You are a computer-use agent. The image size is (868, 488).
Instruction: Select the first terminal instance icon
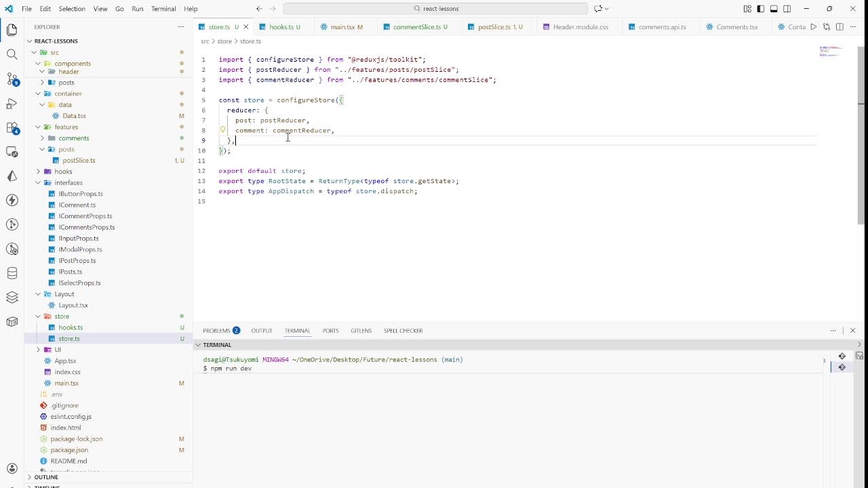[x=842, y=357]
